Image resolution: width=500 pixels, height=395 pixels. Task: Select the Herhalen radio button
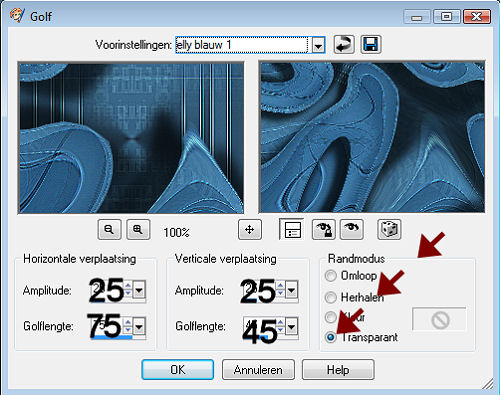pyautogui.click(x=330, y=297)
